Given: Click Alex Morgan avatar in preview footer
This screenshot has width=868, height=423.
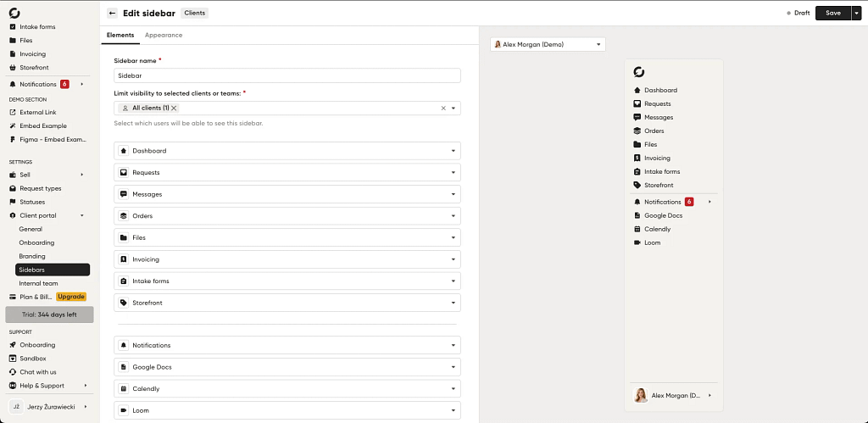Looking at the screenshot, I should [x=641, y=395].
